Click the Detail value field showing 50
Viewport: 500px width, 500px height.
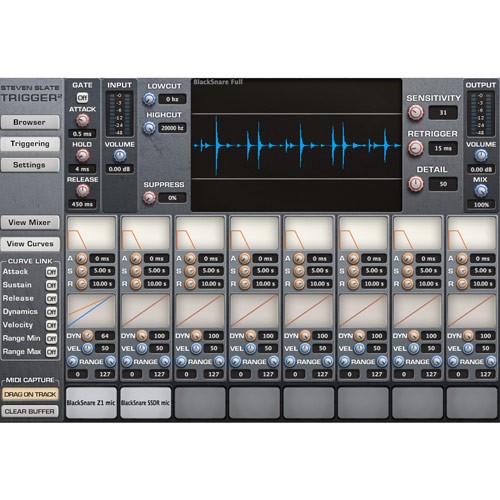(443, 184)
